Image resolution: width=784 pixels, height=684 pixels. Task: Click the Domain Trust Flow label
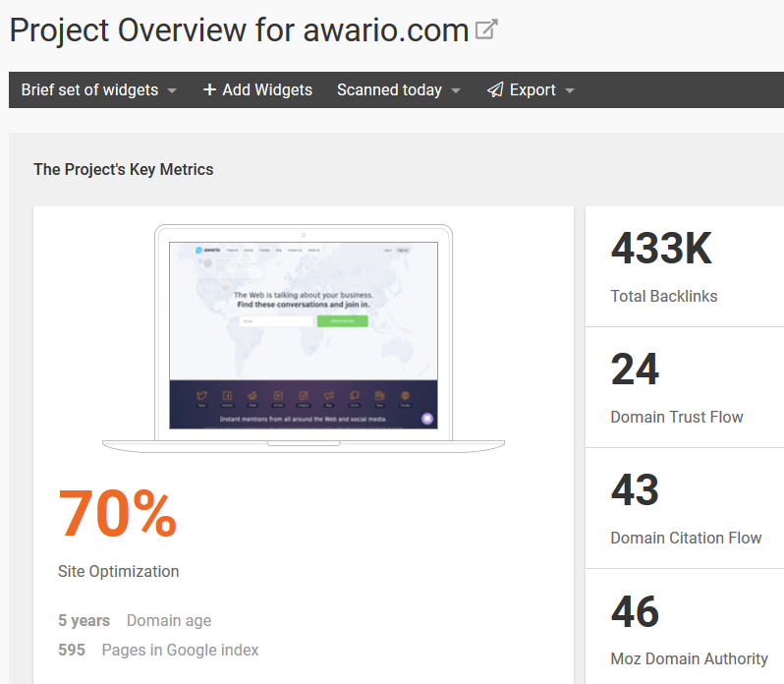click(677, 417)
